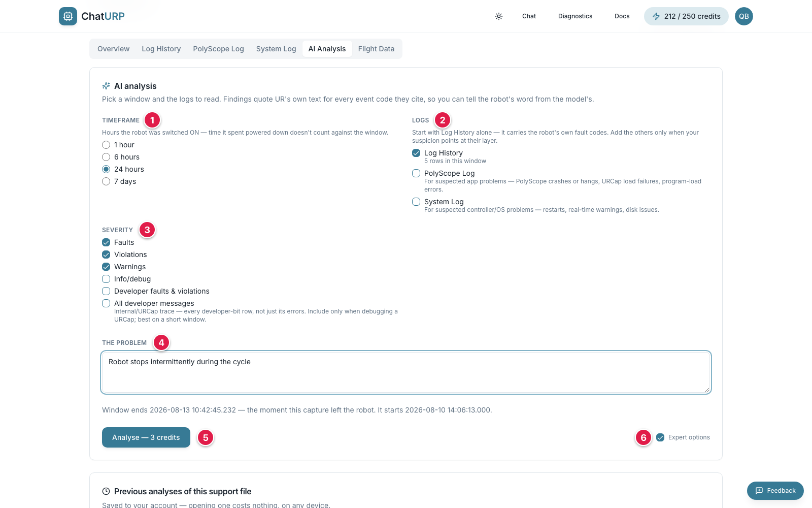Select the 7 days timeframe
812x508 pixels.
[106, 181]
